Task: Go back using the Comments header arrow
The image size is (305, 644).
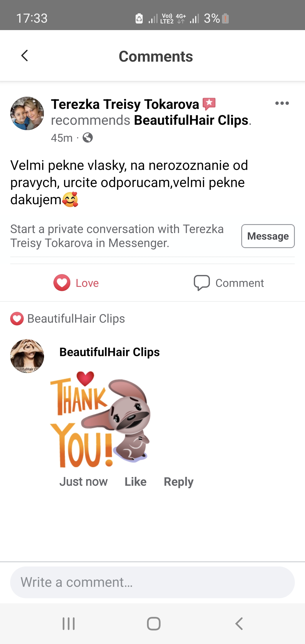Action: point(25,56)
